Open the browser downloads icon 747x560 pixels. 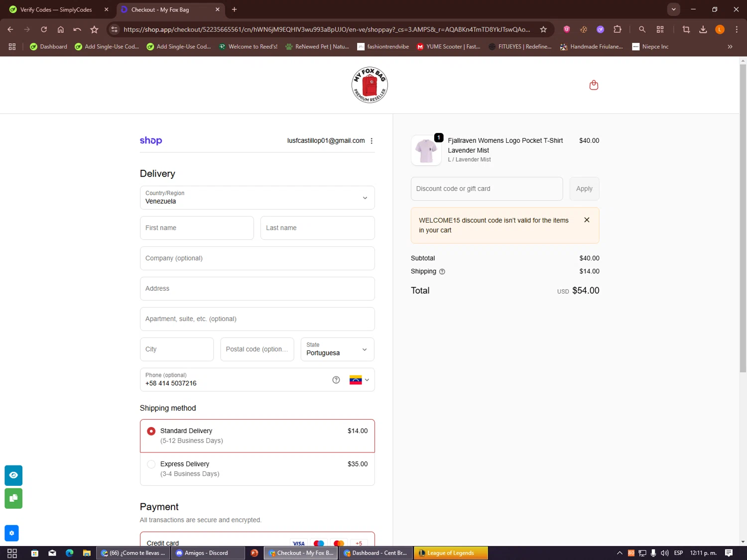[x=703, y=29]
